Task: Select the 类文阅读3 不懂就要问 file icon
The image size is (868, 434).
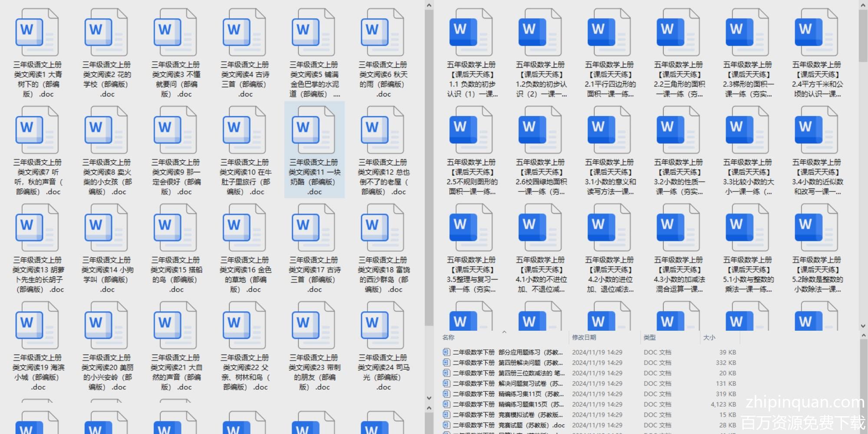Action: (x=175, y=33)
